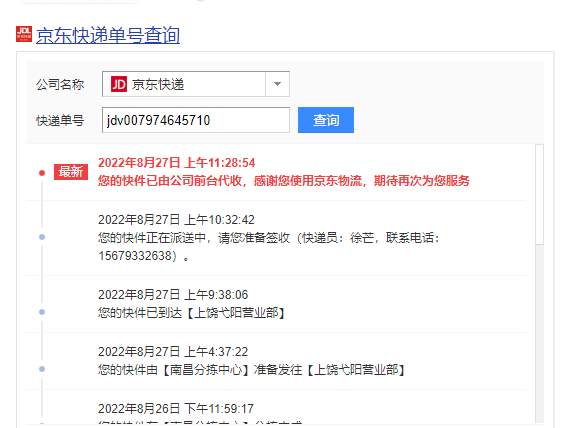The height and width of the screenshot is (428, 569).
Task: Click the 2022年8月26日 下午11:59:17 timestamp
Action: coord(176,409)
